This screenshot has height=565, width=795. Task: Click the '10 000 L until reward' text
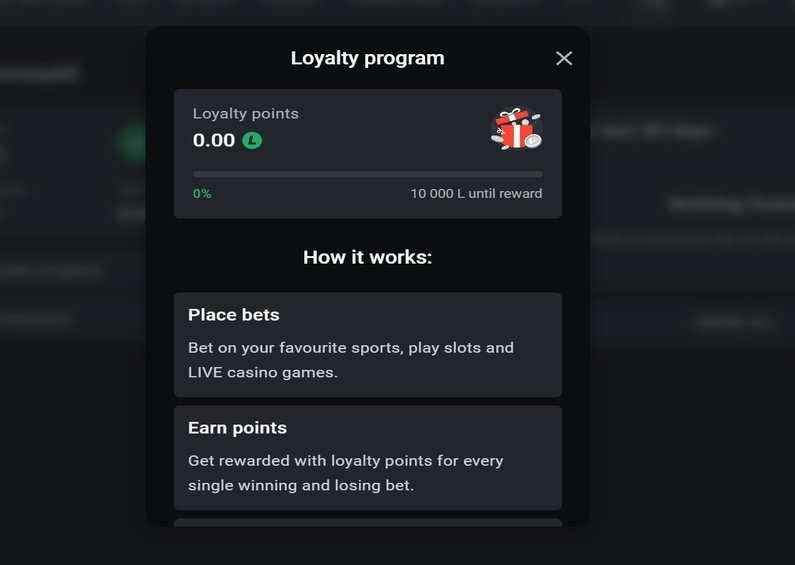pyautogui.click(x=476, y=193)
